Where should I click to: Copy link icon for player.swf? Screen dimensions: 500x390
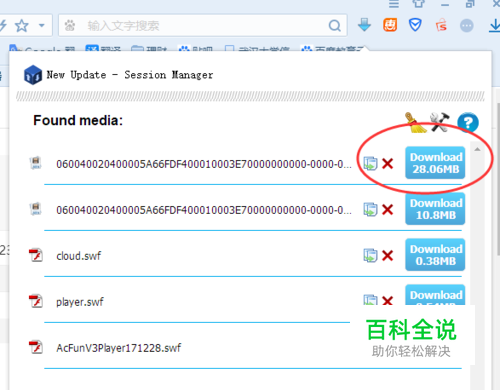(370, 300)
